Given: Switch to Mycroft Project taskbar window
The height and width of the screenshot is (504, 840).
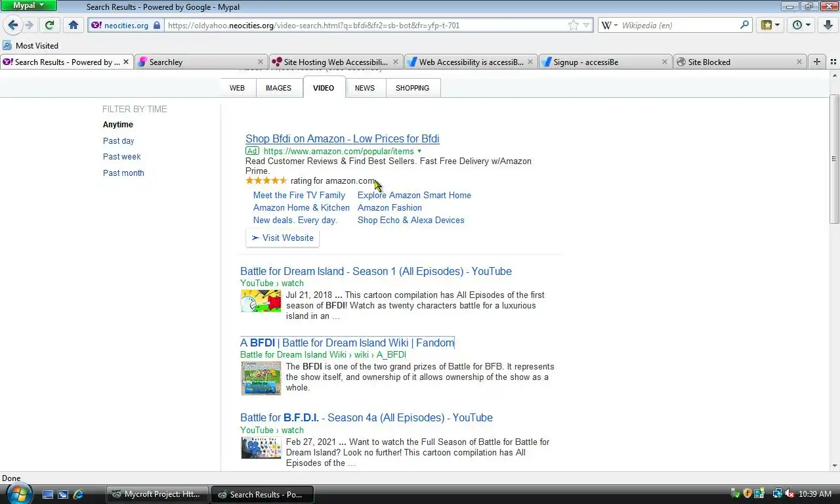Looking at the screenshot, I should pos(157,494).
